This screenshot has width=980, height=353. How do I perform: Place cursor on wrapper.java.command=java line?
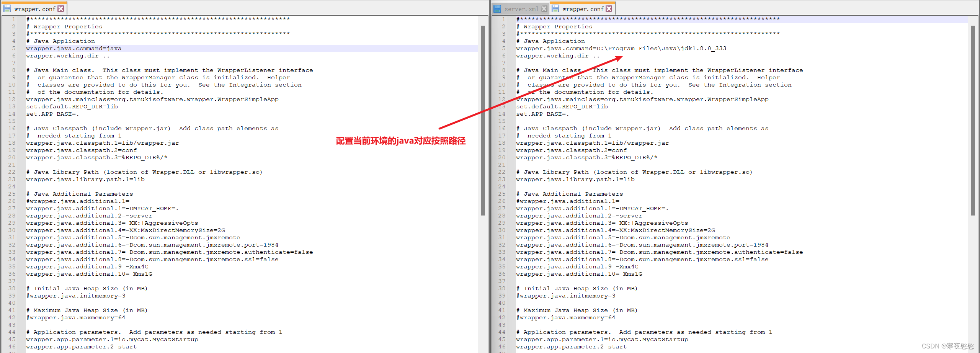[x=74, y=48]
